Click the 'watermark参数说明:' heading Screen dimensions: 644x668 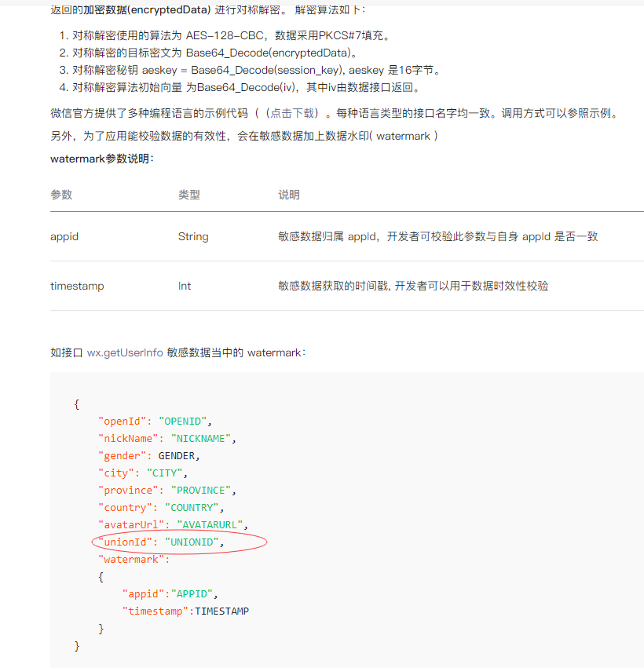coord(102,159)
